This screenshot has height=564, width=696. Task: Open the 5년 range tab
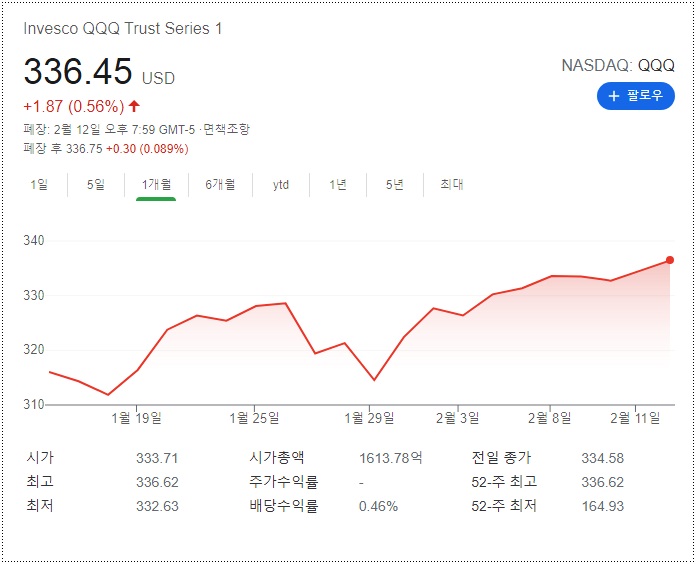395,184
